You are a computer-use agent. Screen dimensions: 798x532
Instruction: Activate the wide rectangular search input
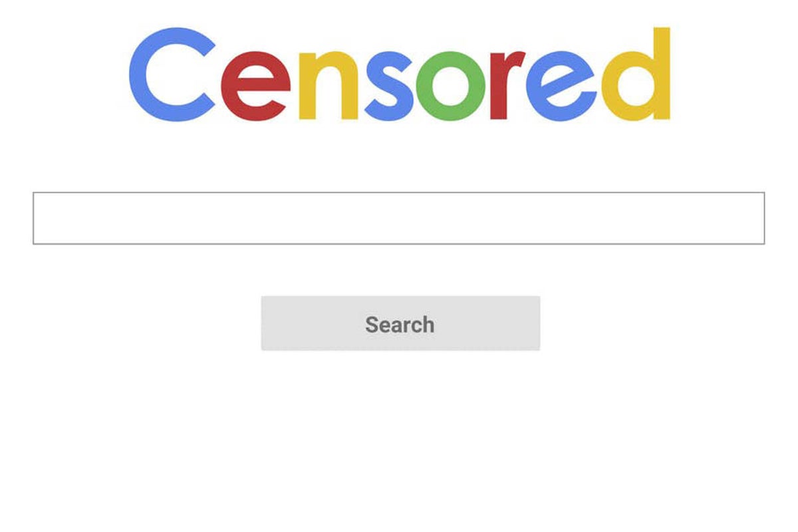(399, 218)
